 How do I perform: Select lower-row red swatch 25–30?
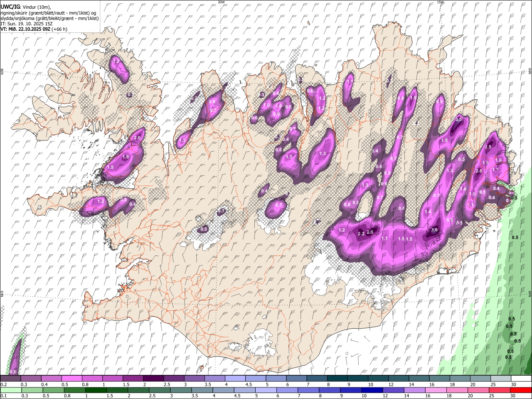pos(500,390)
